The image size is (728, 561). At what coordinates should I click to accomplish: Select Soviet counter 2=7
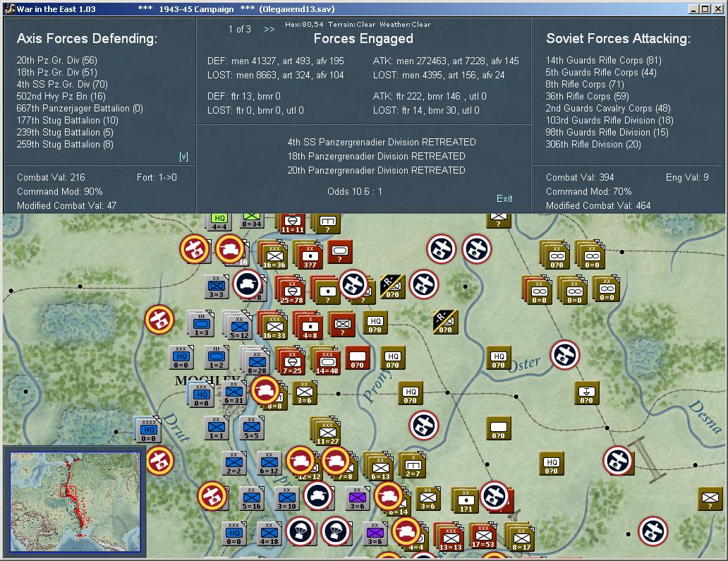pos(412,466)
